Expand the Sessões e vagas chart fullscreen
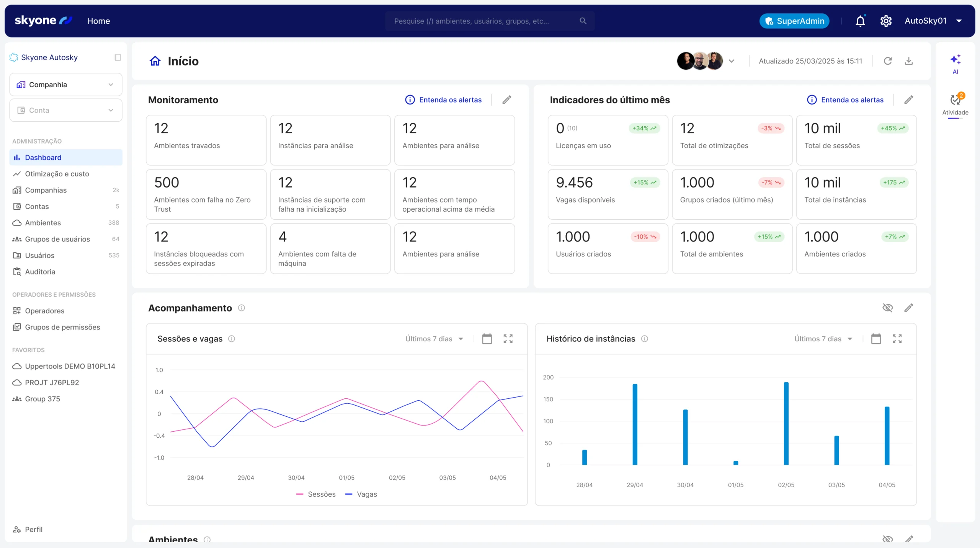This screenshot has width=980, height=548. pos(508,339)
